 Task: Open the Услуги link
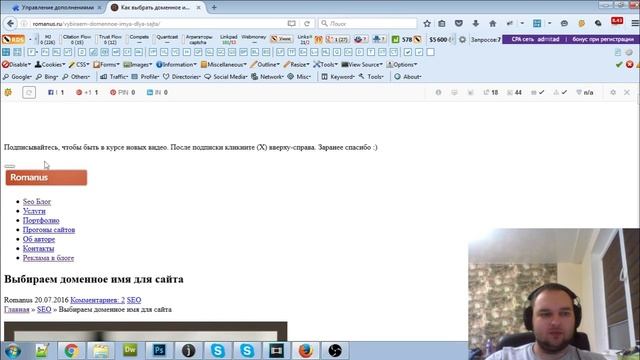34,211
